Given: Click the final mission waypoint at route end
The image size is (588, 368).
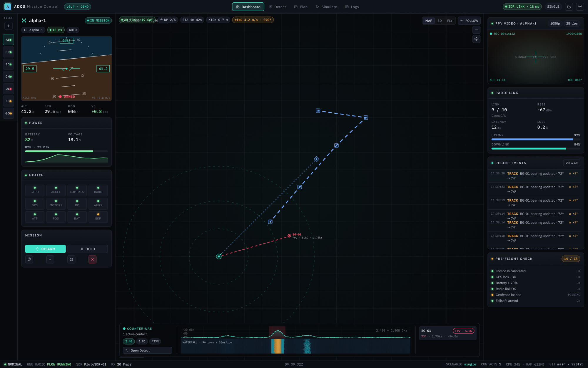Looking at the screenshot, I should [318, 111].
